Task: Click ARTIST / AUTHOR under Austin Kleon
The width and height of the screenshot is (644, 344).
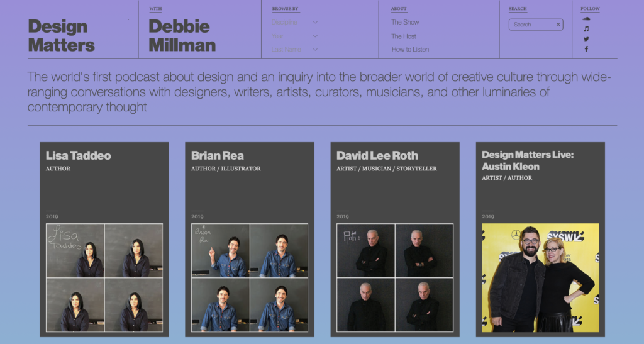Action: coord(507,178)
